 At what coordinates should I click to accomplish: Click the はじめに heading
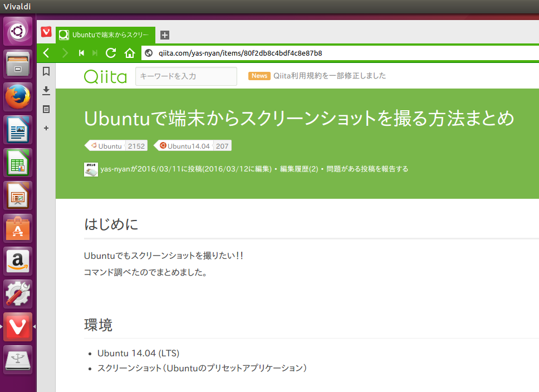point(111,224)
